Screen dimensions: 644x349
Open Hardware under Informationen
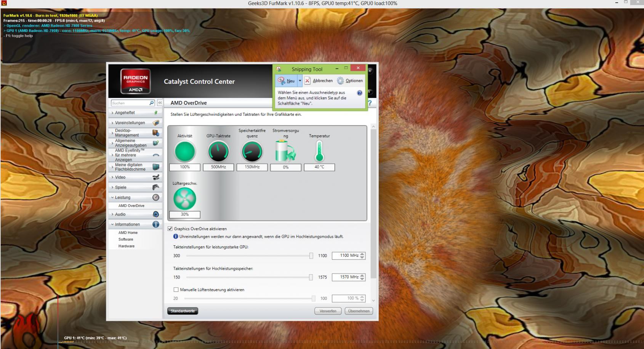[x=127, y=246]
